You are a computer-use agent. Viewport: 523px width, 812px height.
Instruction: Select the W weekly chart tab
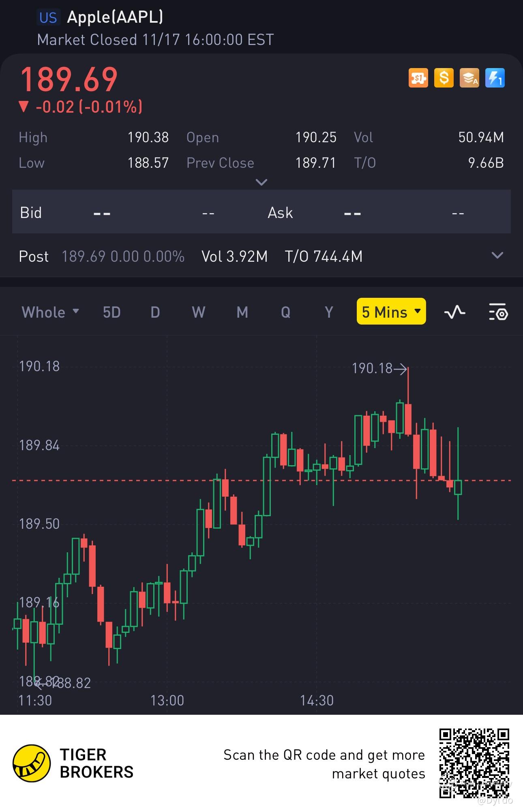[198, 312]
